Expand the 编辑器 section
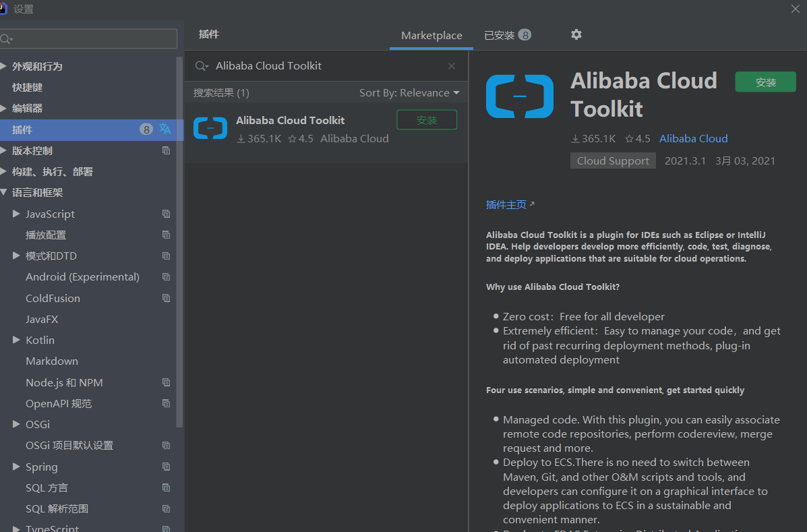The image size is (807, 532). coord(3,108)
